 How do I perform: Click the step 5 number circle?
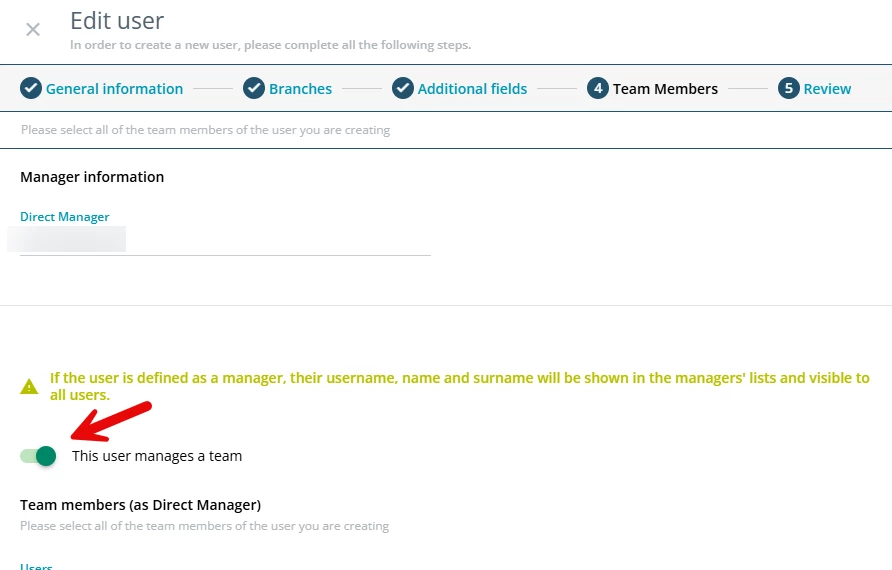789,88
